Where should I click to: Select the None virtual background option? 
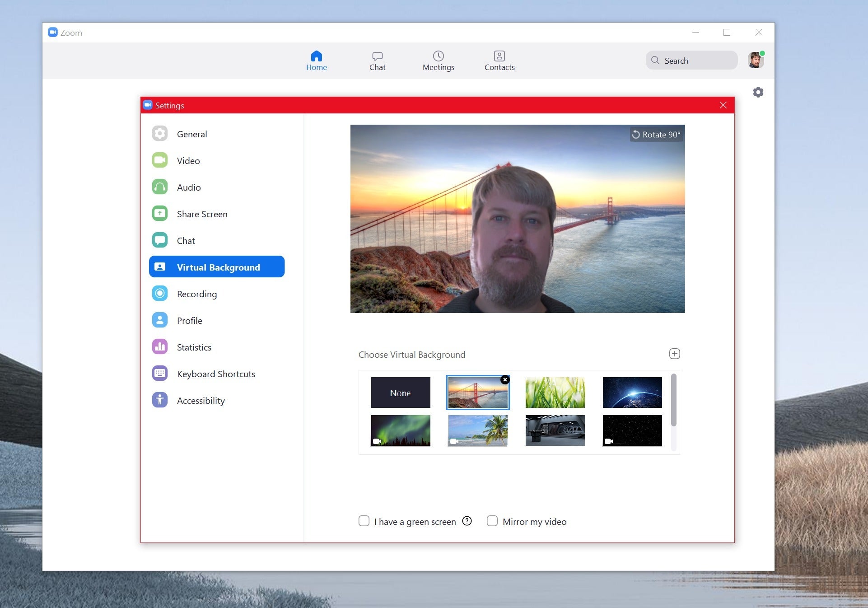401,393
